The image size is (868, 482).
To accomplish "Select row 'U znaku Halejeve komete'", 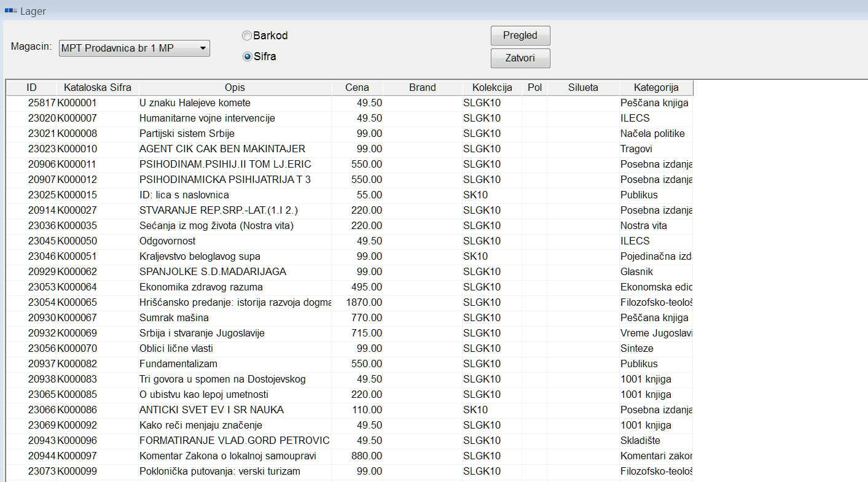I will (x=195, y=103).
